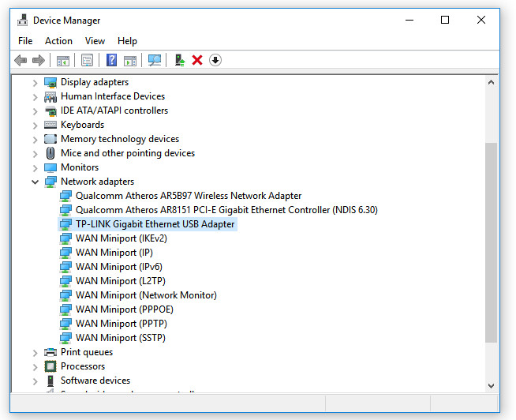Click the Print queues printer icon

pyautogui.click(x=50, y=352)
